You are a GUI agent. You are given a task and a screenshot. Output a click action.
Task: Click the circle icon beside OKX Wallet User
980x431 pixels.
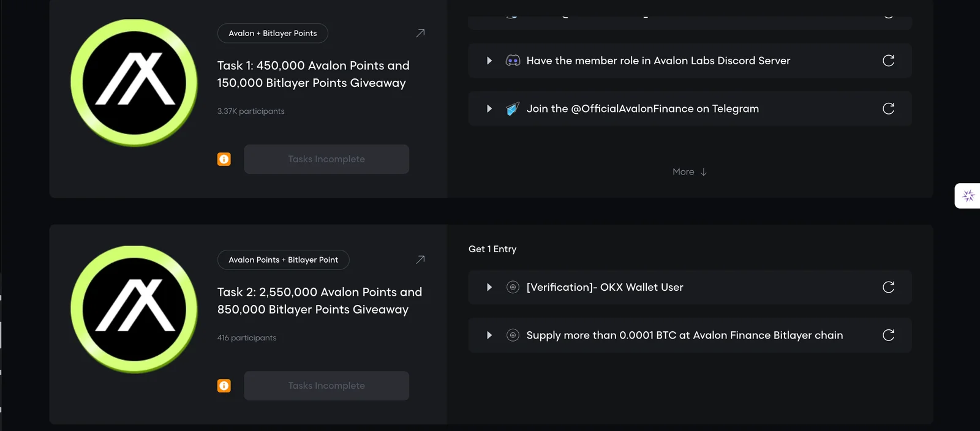point(513,287)
